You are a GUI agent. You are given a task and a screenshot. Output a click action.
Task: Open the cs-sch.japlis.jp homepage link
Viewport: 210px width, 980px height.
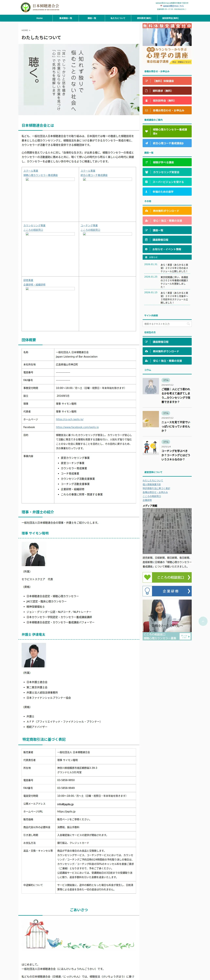[x=69, y=419]
